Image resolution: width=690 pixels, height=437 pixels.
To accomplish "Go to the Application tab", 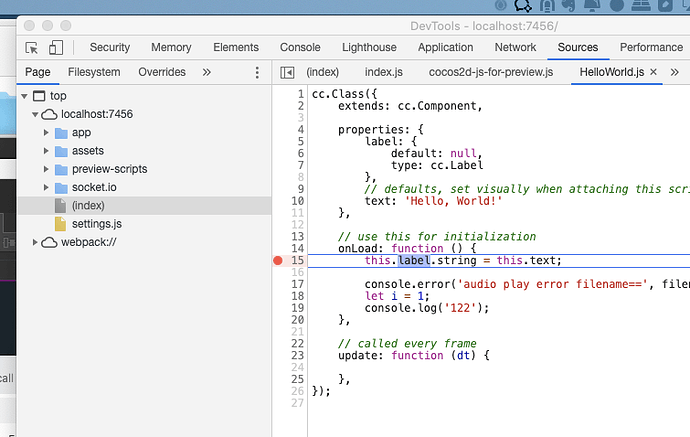I will point(445,48).
